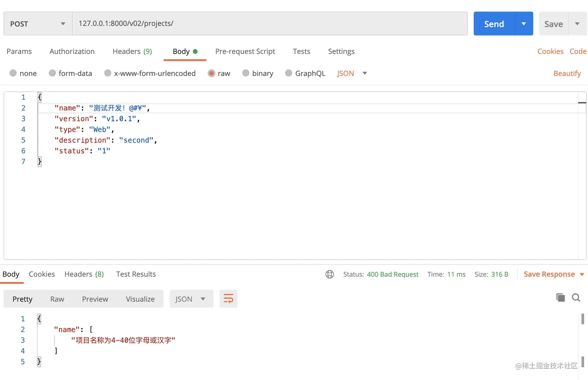Expand the Save options arrow
This screenshot has width=588, height=380.
(577, 24)
